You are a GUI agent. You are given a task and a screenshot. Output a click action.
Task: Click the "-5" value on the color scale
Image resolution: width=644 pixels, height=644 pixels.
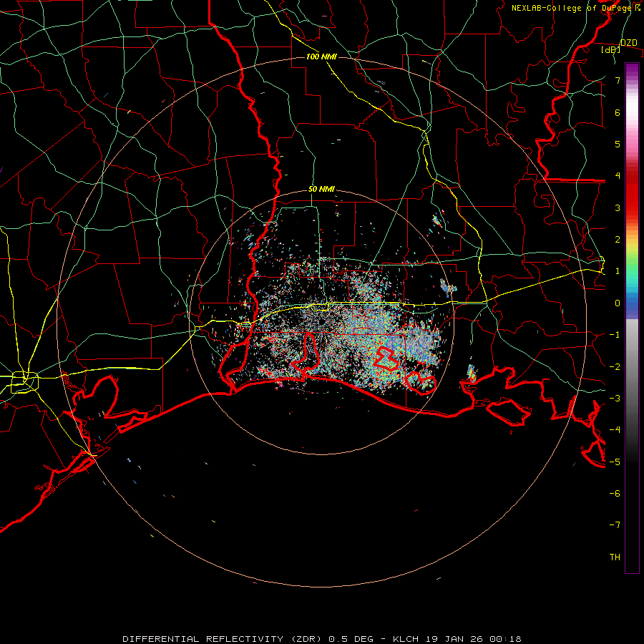pos(615,462)
